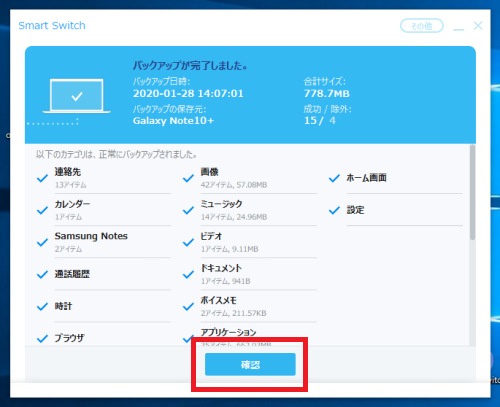Select the Samsung Notes category label

91,236
